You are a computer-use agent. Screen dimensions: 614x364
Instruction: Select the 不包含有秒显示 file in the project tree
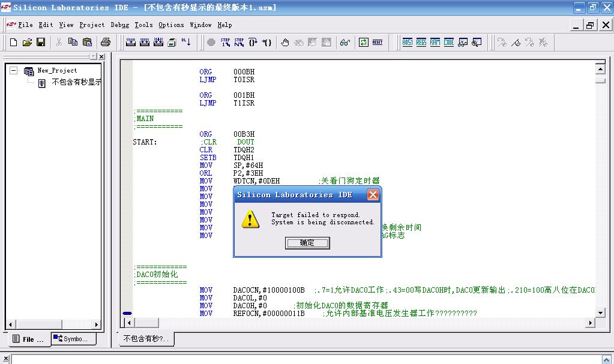pos(76,82)
